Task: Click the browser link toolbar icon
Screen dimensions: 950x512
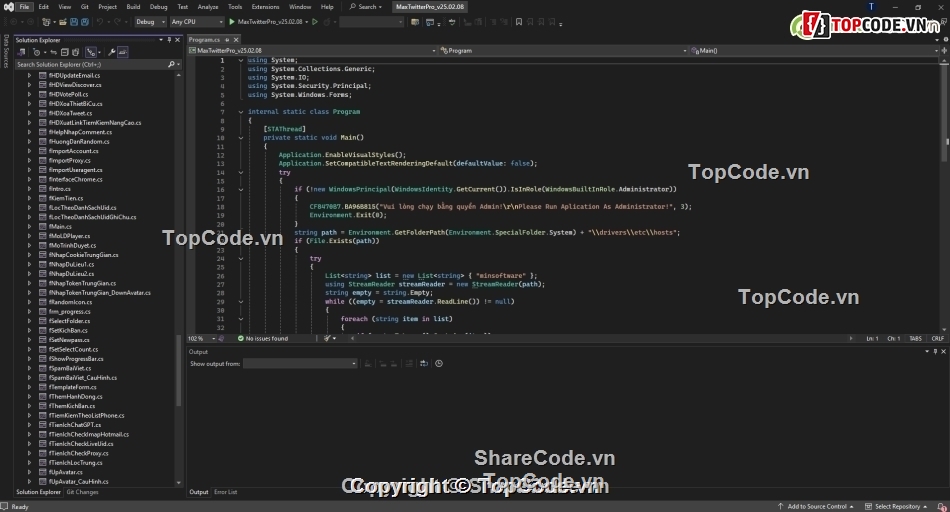Action: point(430,22)
